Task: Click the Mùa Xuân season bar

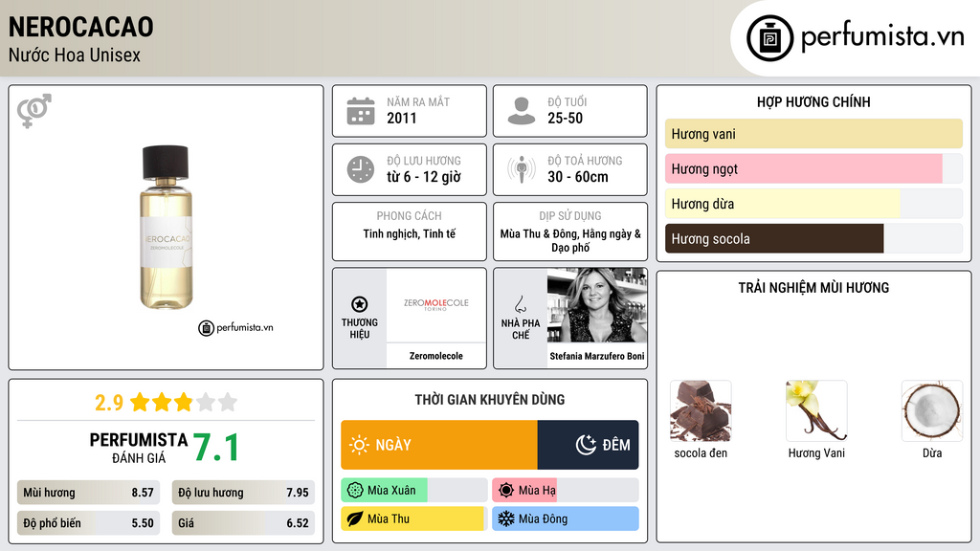Action: [413, 491]
